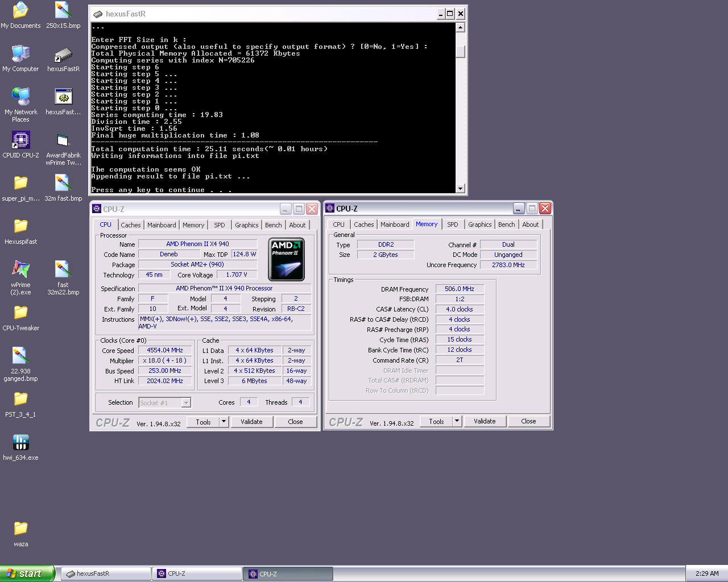Launch CPUID CPU-Z desktop shortcut
This screenshot has width=728, height=582.
point(20,145)
